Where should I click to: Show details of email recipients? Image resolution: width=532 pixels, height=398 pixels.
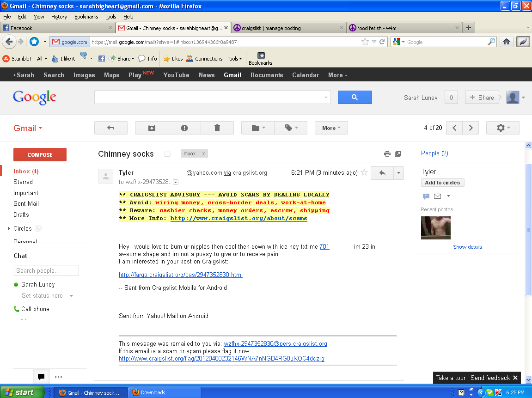click(176, 182)
